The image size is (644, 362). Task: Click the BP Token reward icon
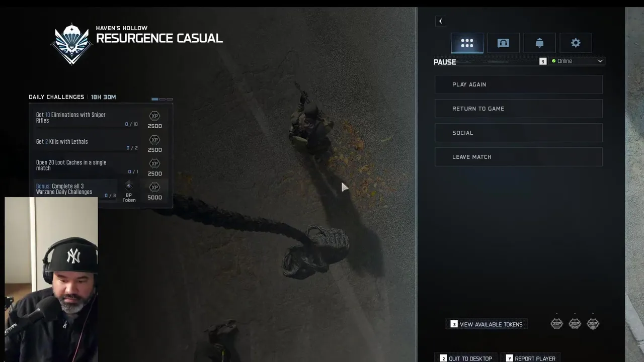(129, 187)
